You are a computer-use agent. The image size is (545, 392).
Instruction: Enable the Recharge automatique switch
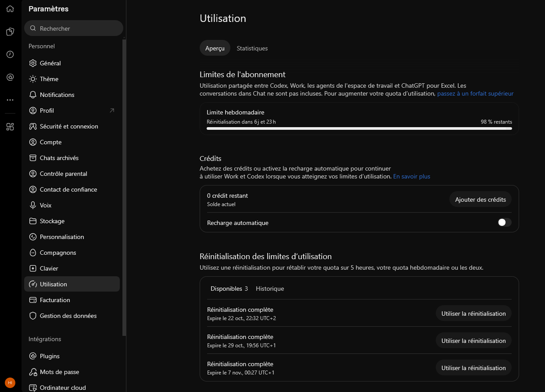505,222
